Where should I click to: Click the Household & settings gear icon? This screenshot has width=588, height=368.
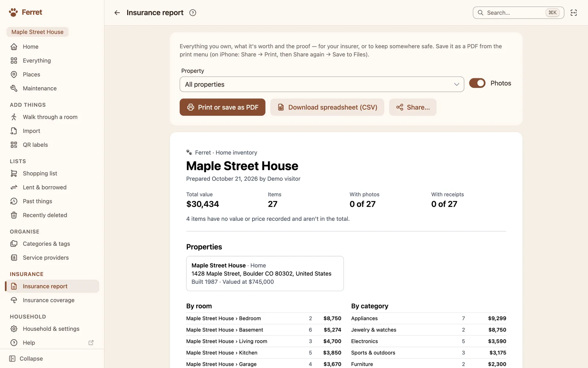(x=14, y=329)
